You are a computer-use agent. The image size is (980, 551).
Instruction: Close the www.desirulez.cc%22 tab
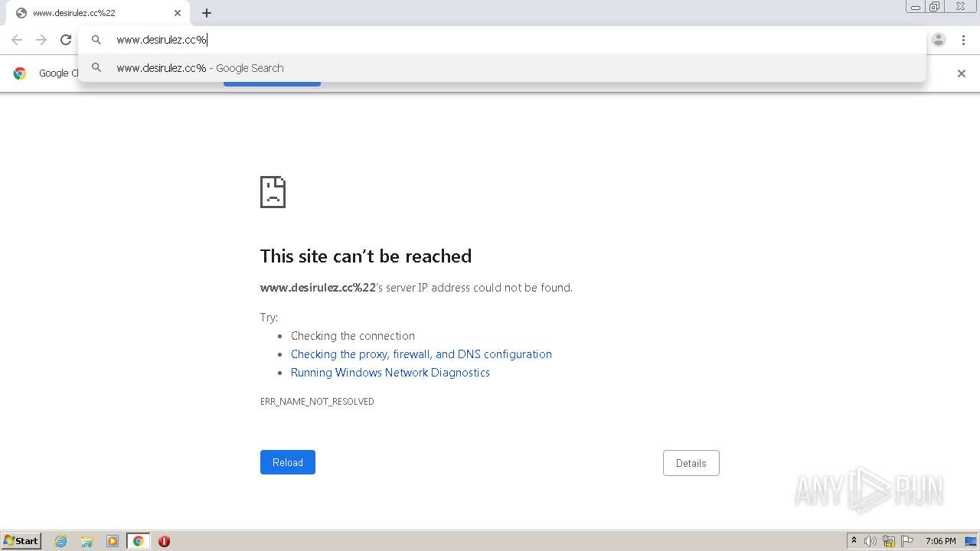(178, 13)
